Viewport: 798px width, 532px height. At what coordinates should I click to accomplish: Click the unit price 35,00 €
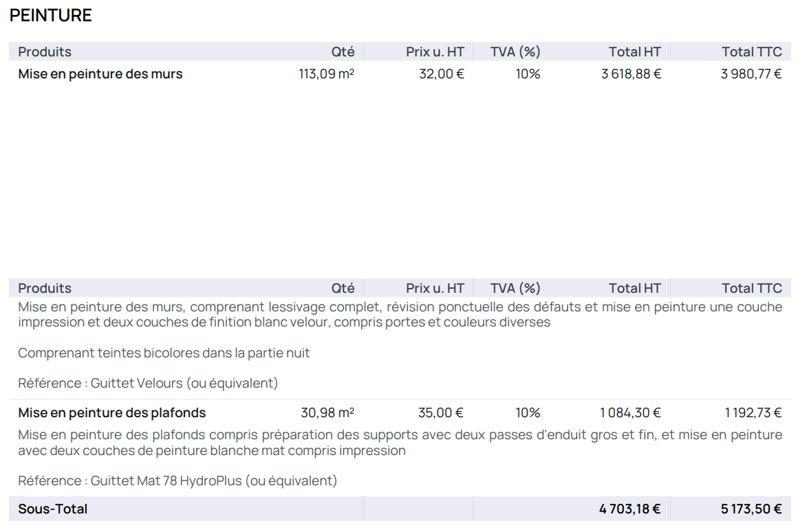click(441, 412)
